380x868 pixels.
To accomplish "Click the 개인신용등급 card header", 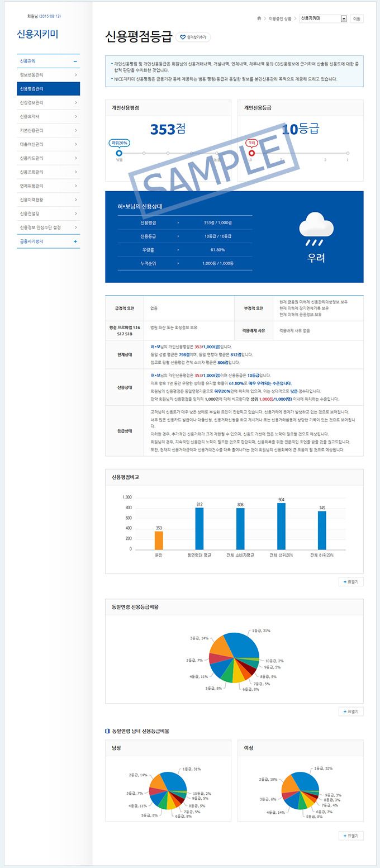I will (x=301, y=107).
